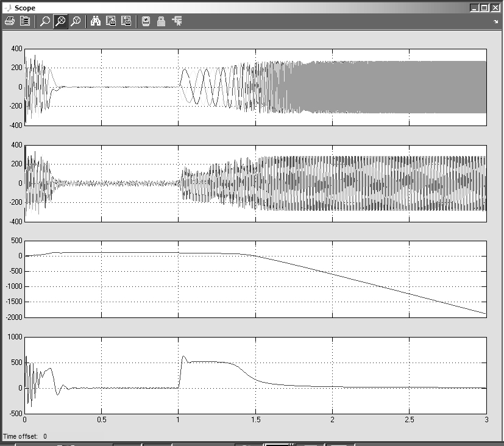Maximize the Scope window
Viewport: 504px width, 446px height.
point(484,8)
